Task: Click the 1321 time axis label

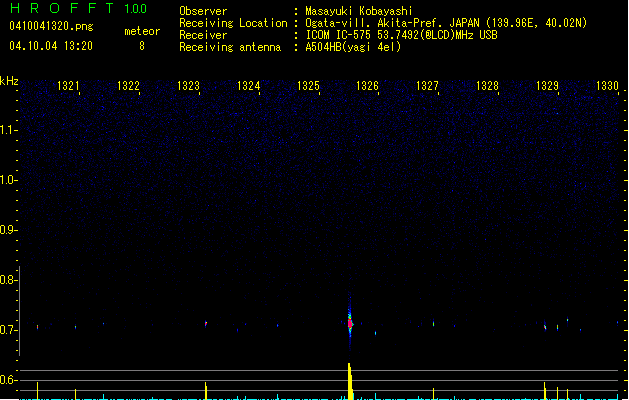Action: (68, 86)
